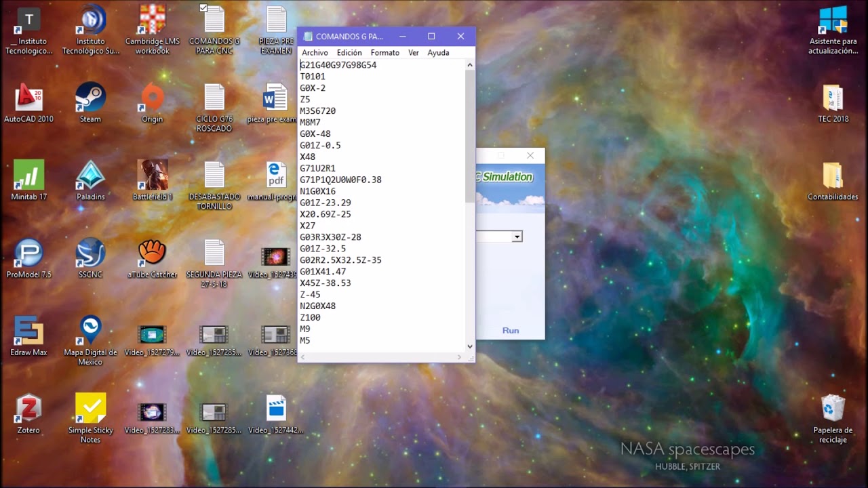This screenshot has width=868, height=488.
Task: Close the Simulation window
Action: click(530, 155)
